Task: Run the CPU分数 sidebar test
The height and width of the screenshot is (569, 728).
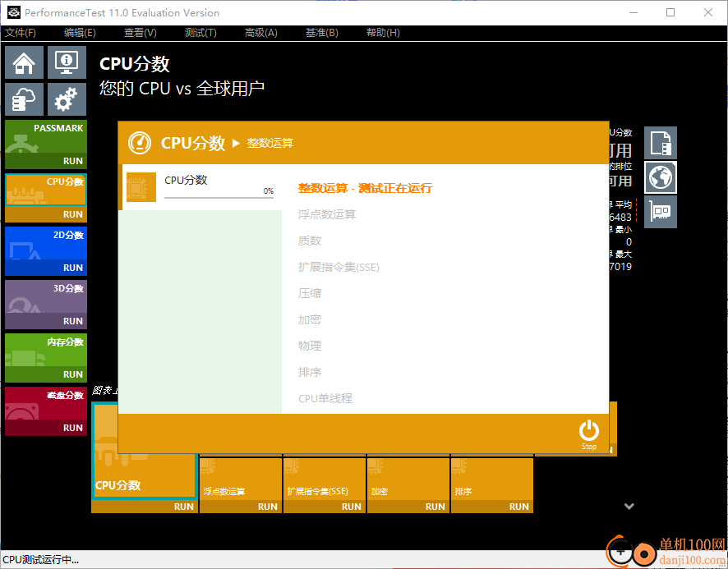Action: click(46, 214)
